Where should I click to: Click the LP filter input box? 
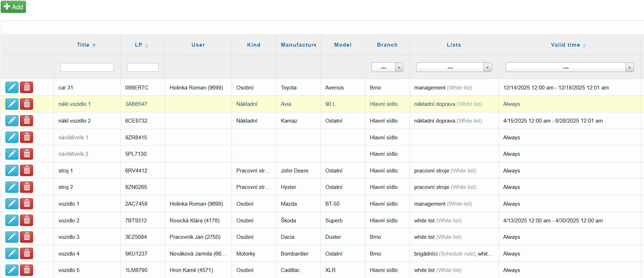click(x=143, y=67)
